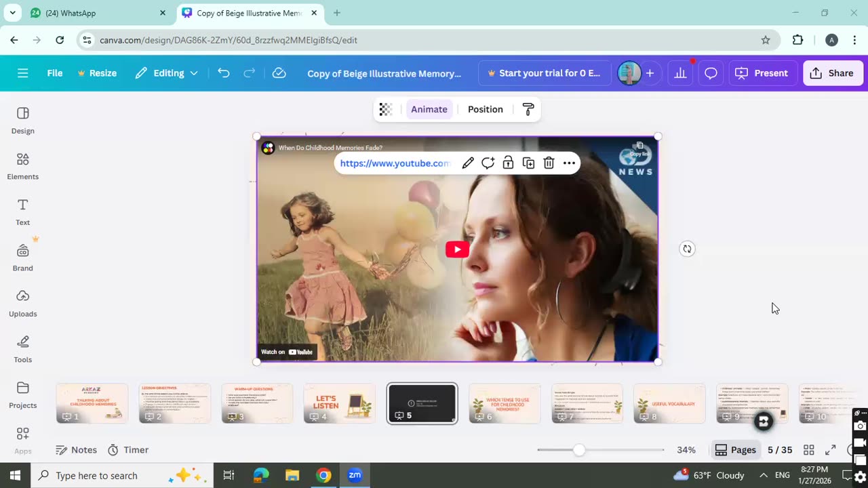The width and height of the screenshot is (868, 488).
Task: Select page 2 Lesson Objectives thumbnail
Action: click(x=175, y=403)
